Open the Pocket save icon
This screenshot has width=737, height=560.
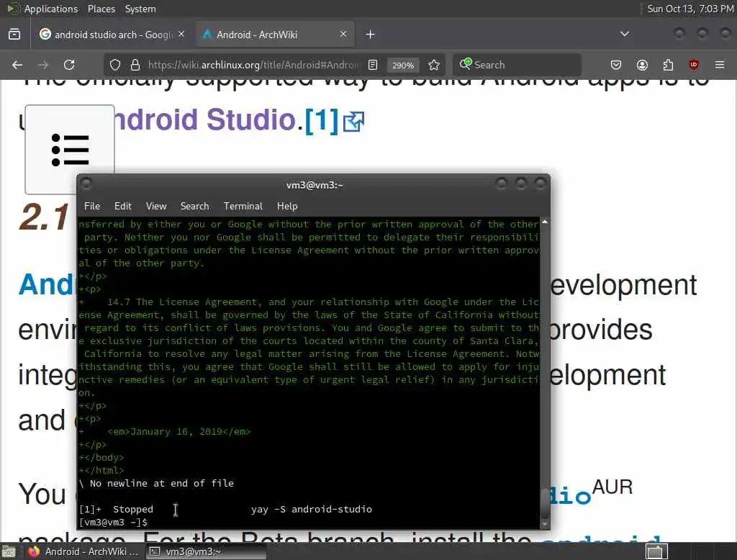point(616,65)
